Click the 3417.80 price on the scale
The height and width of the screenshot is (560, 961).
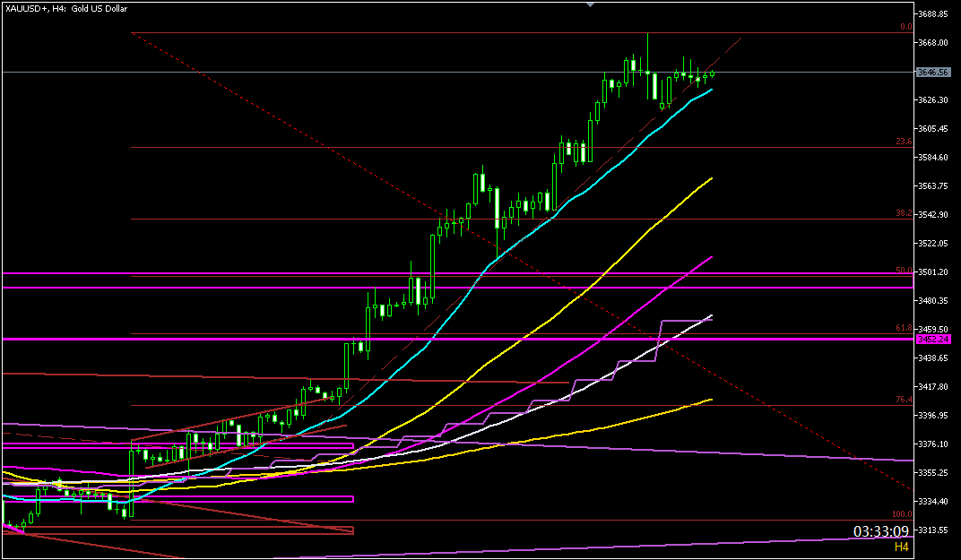933,387
